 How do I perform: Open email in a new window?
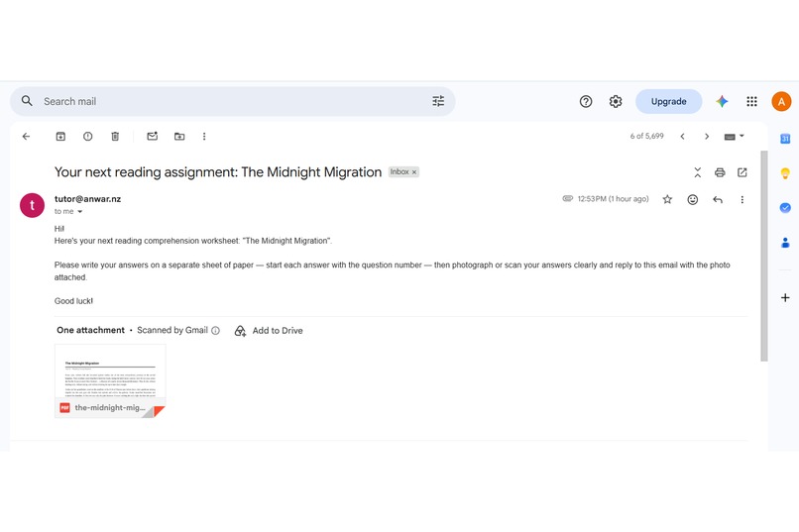[742, 172]
